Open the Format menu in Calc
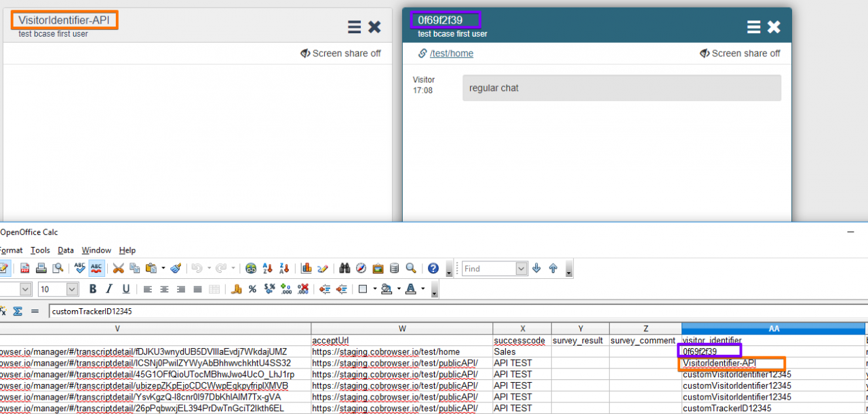 [12, 250]
